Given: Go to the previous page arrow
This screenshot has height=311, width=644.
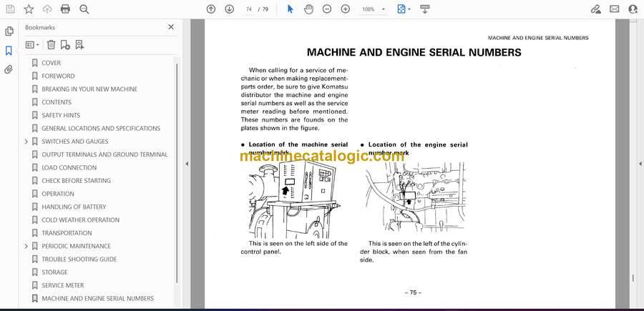Looking at the screenshot, I should (210, 9).
